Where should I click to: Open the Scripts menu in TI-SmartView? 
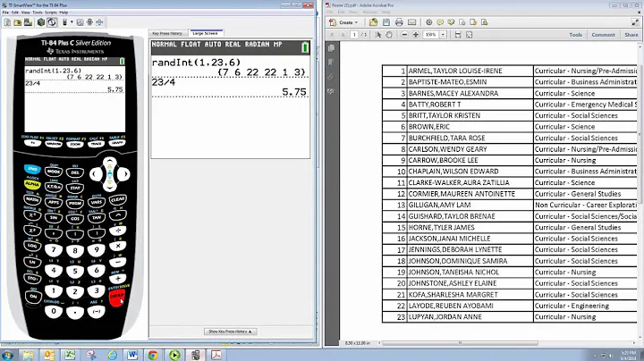pyautogui.click(x=50, y=13)
